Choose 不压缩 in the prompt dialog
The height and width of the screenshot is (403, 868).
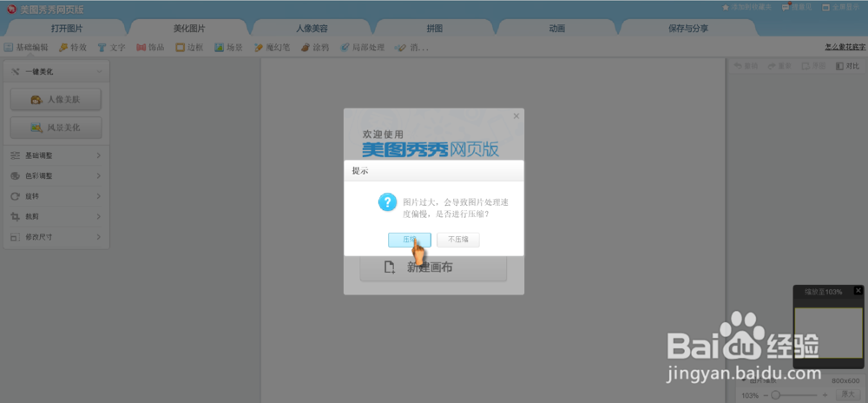point(457,240)
